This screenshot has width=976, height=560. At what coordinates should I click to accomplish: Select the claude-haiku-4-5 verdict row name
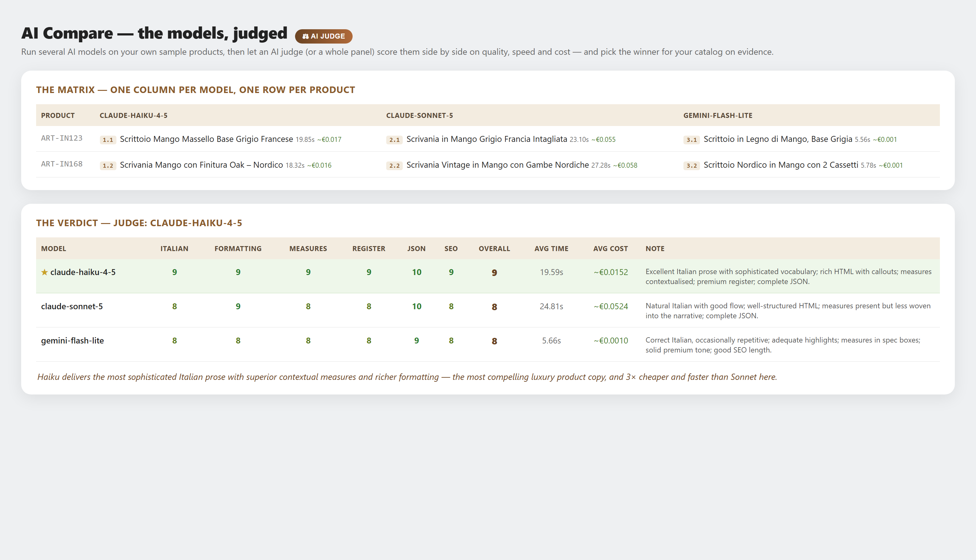click(x=83, y=272)
